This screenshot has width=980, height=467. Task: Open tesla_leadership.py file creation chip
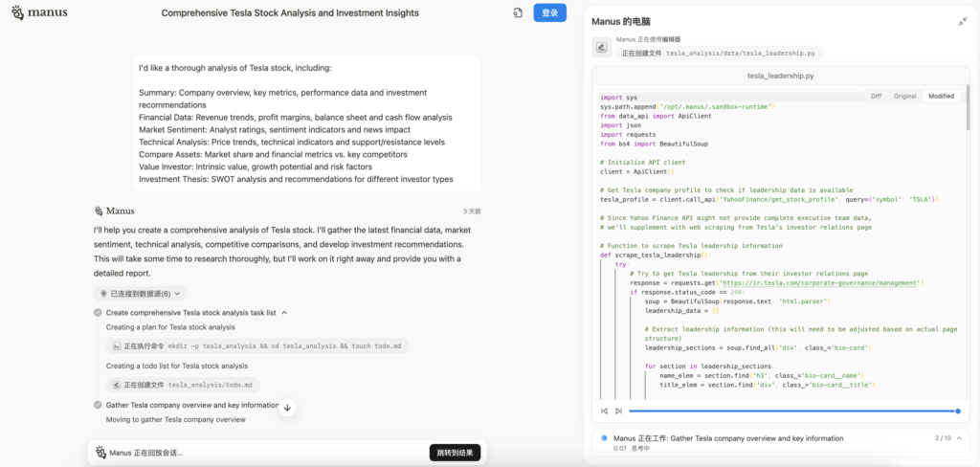pos(720,54)
